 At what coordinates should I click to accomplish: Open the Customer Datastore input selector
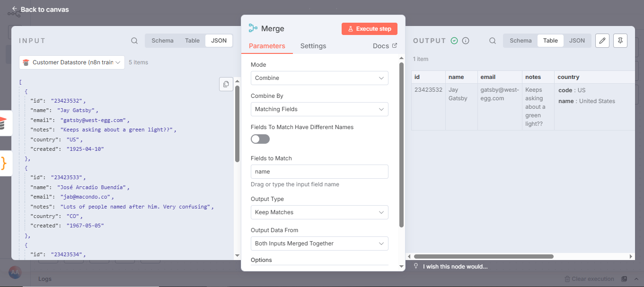pos(71,62)
